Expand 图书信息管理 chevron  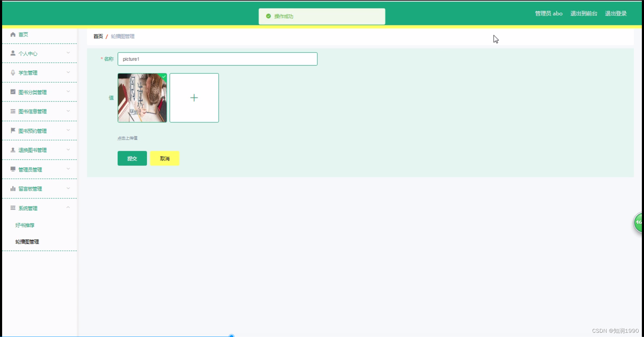pyautogui.click(x=68, y=111)
